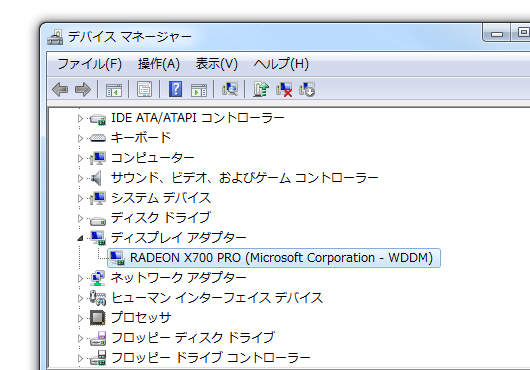
Task: Select the RADEON X700 PRO device entry
Action: pyautogui.click(x=274, y=258)
